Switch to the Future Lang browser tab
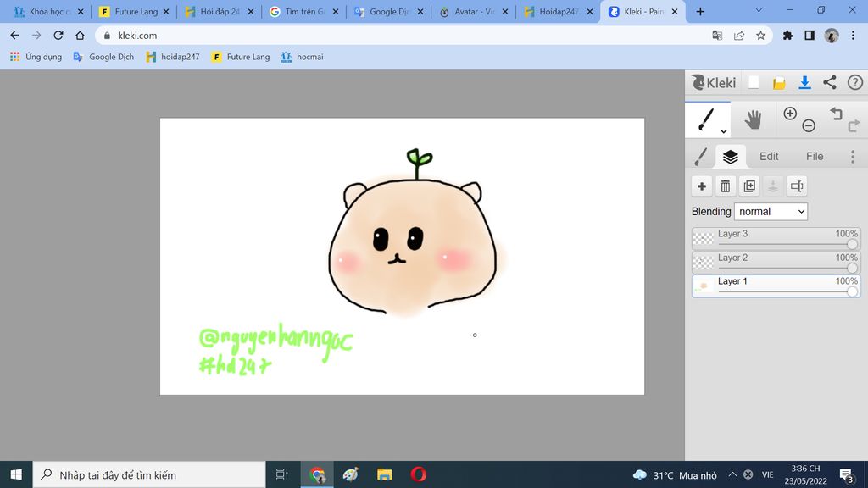Screen dimensions: 868x488 point(134,11)
